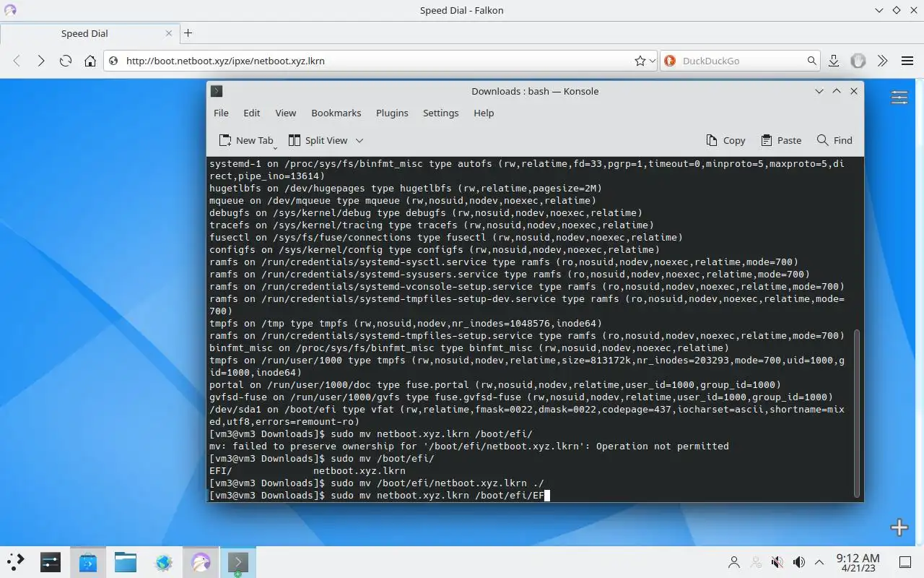Focus the DuckDuckGo search field
The height and width of the screenshot is (578, 924).
tap(741, 61)
